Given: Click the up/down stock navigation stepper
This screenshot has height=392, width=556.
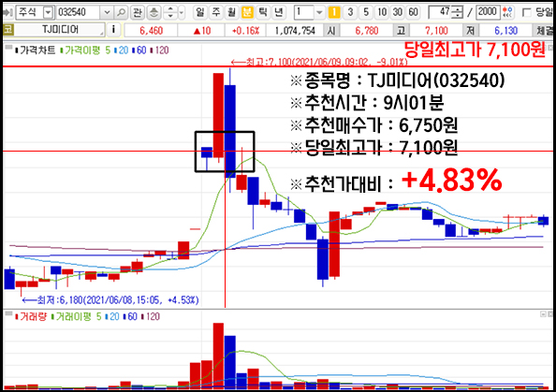Looking at the screenshot, I should pos(170,13).
